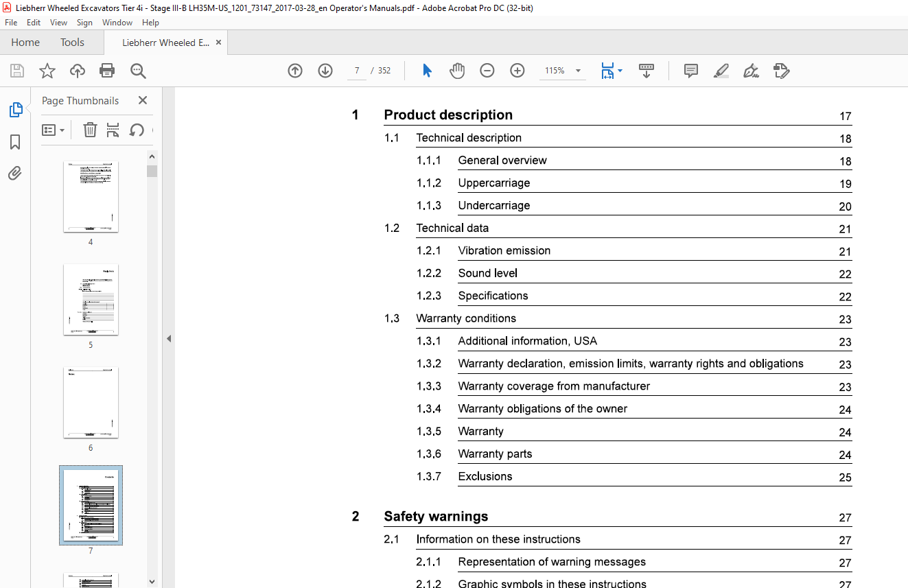Select page 7 thumbnail

pos(91,505)
